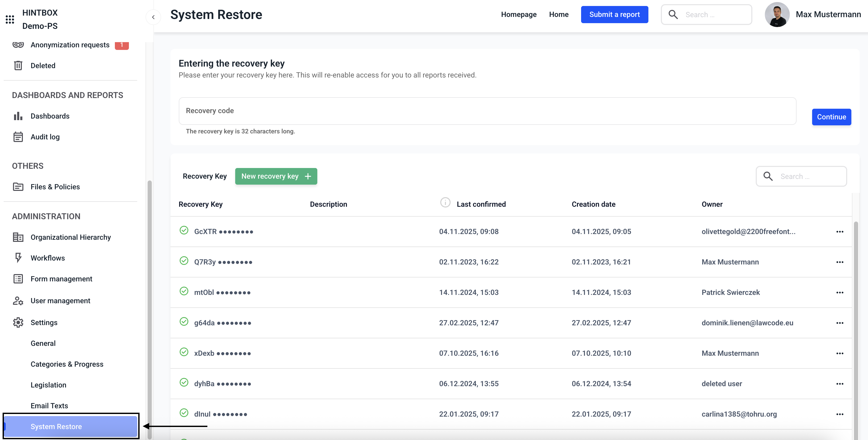This screenshot has width=868, height=440.
Task: Click the green checkmark on the xDexb key
Action: click(x=184, y=352)
